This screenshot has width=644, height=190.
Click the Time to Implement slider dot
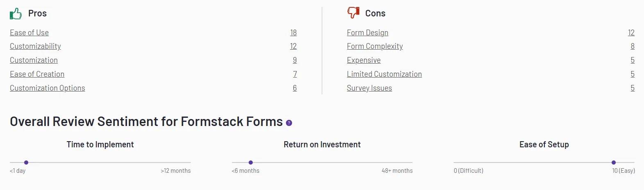point(26,163)
